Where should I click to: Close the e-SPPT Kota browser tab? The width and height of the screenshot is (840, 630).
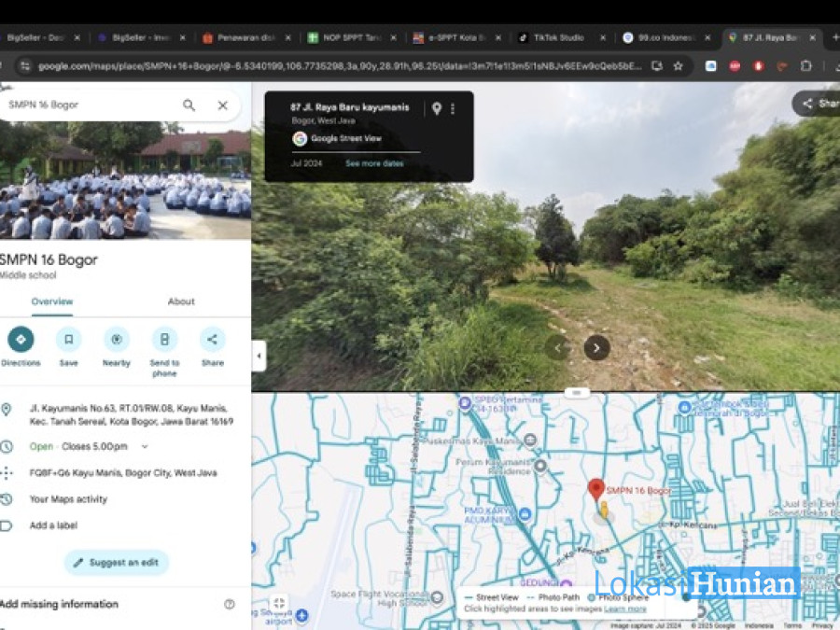[x=497, y=37]
